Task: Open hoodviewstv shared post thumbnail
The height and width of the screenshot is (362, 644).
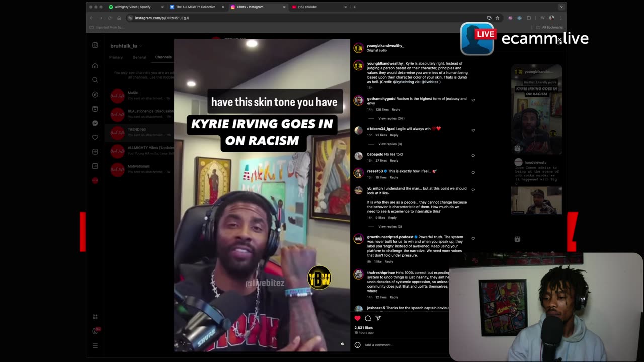Action: [537, 200]
